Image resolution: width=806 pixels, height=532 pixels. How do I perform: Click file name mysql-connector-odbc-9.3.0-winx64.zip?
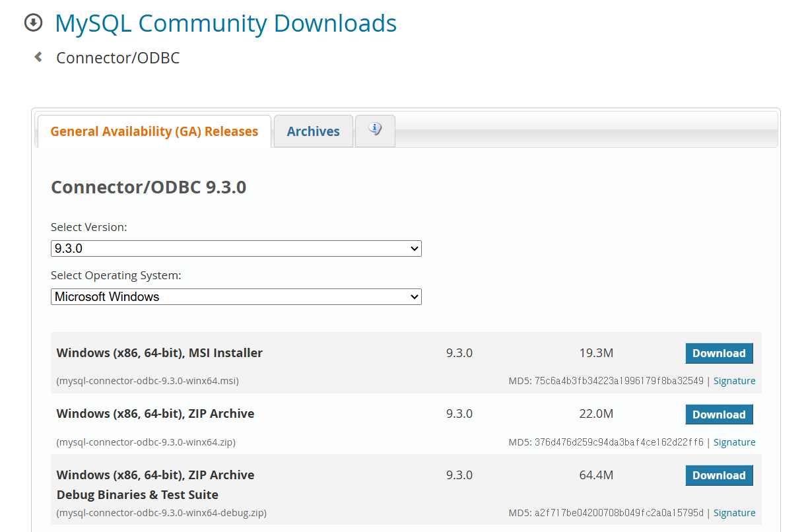146,442
